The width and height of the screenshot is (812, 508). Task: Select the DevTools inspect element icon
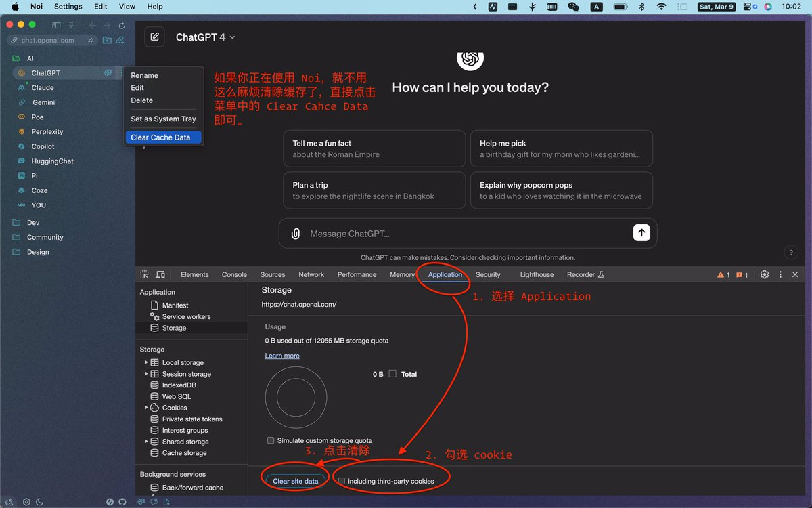click(144, 274)
